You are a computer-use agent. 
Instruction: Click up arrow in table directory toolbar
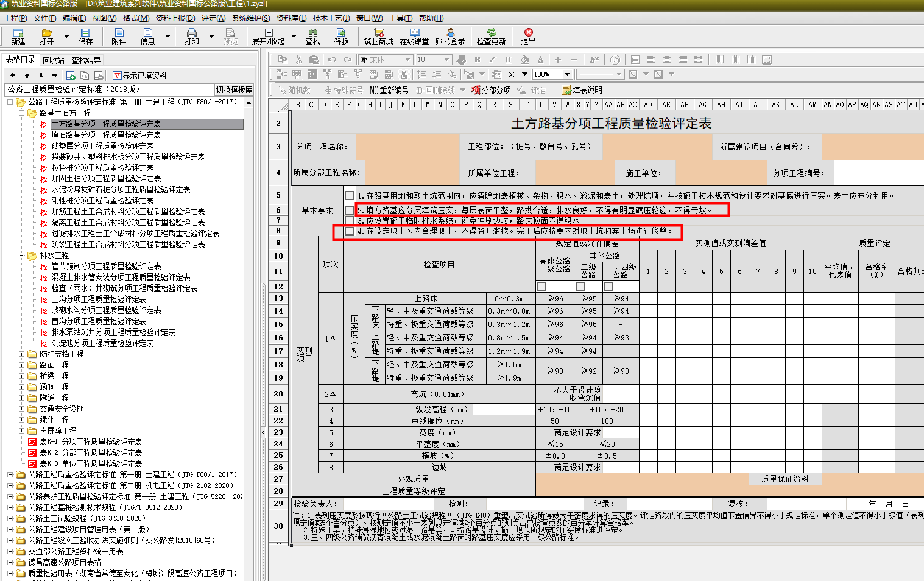[27, 76]
